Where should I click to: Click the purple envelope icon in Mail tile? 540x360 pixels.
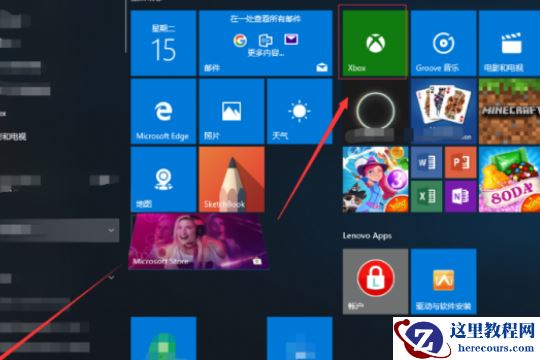pyautogui.click(x=291, y=40)
